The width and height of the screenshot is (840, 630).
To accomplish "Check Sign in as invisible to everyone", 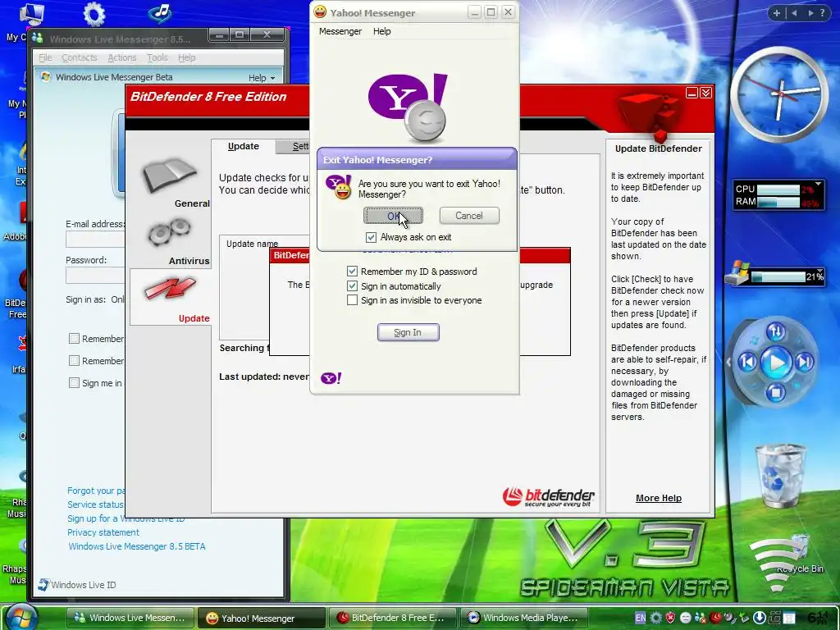I will [352, 300].
